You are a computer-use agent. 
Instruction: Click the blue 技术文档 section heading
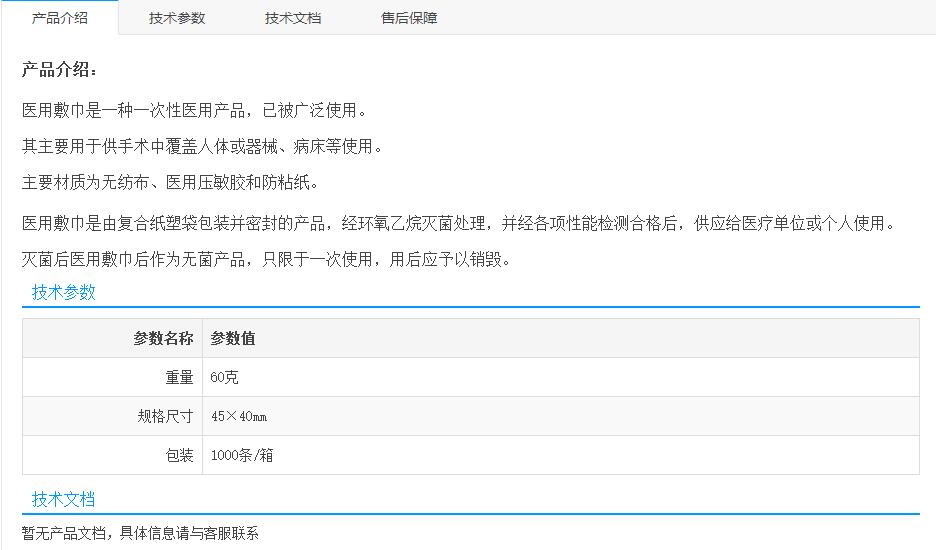click(x=64, y=499)
